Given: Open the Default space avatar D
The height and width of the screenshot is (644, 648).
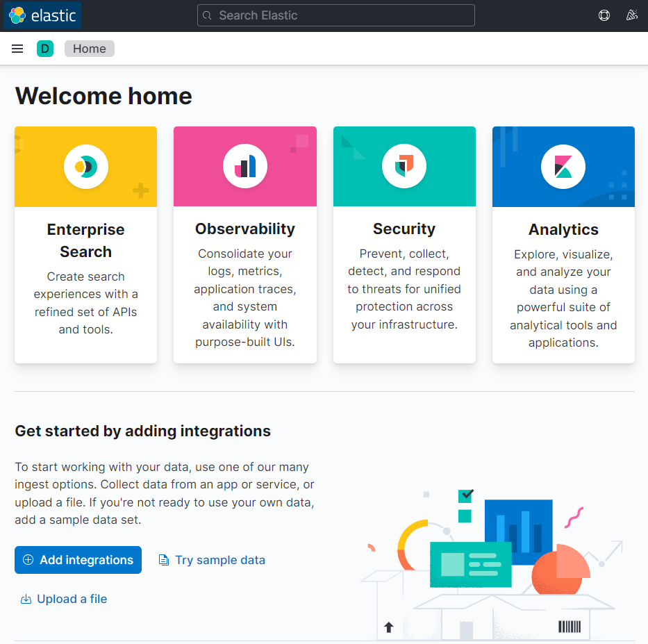Looking at the screenshot, I should 45,49.
